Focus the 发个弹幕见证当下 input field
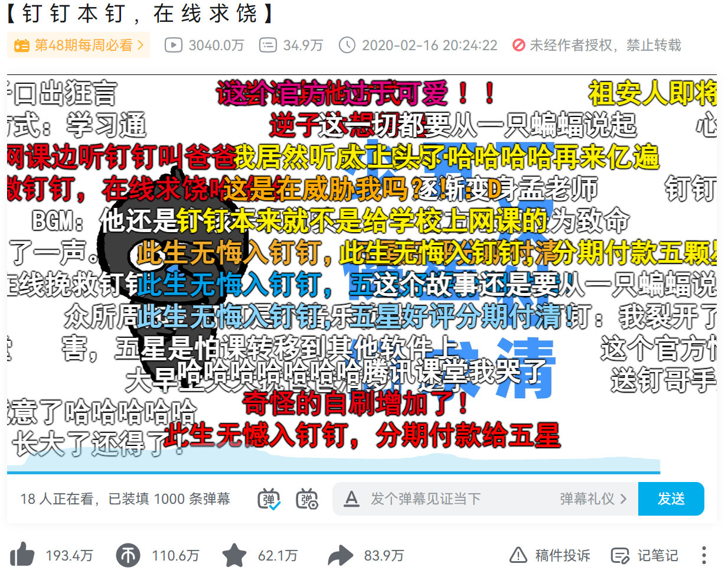This screenshot has height=570, width=728. (x=461, y=499)
